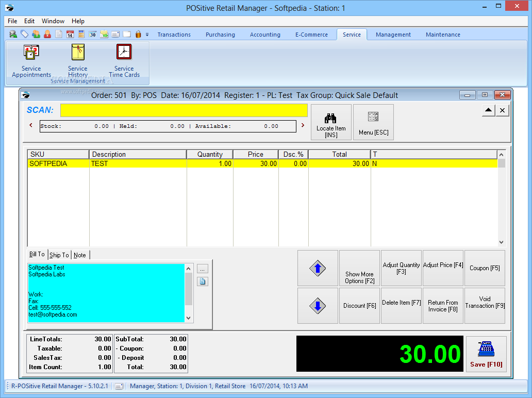This screenshot has width=532, height=398.
Task: Switch to the Accounting ribbon tab
Action: tap(265, 35)
